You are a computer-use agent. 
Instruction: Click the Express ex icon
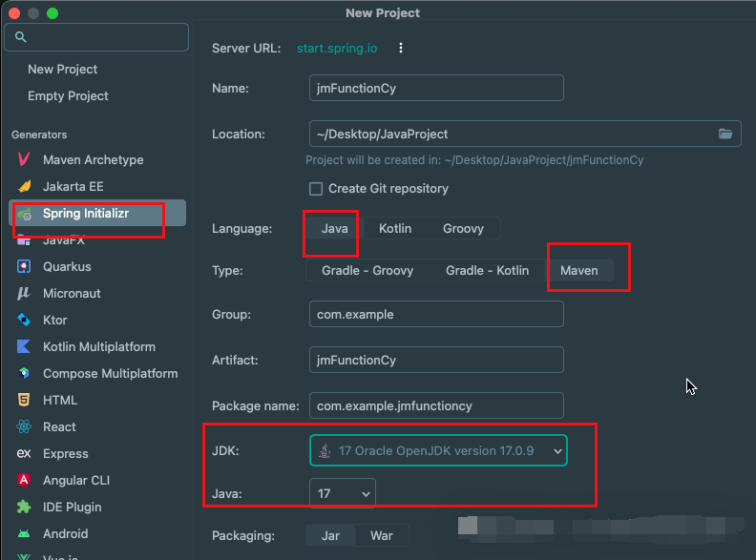pos(24,453)
